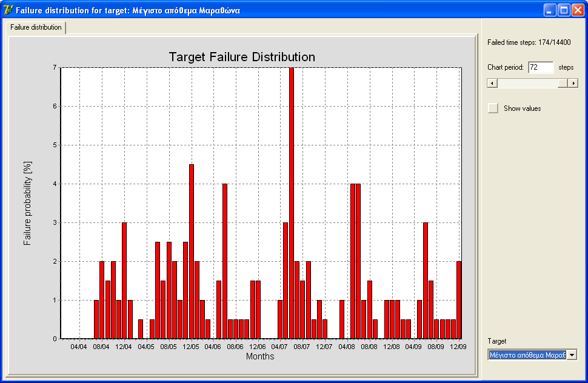Click the '12/05' x-axis label
Screen dimensions: 588x383
[x=190, y=347]
